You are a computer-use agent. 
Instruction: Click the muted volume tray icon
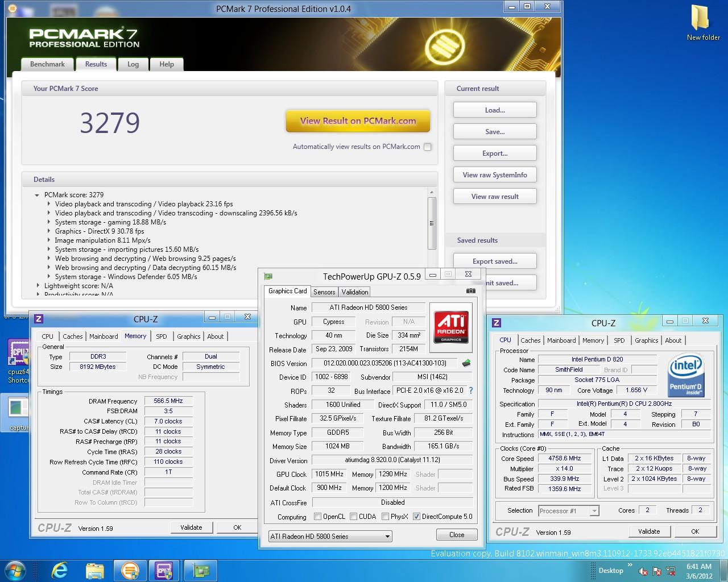click(643, 571)
